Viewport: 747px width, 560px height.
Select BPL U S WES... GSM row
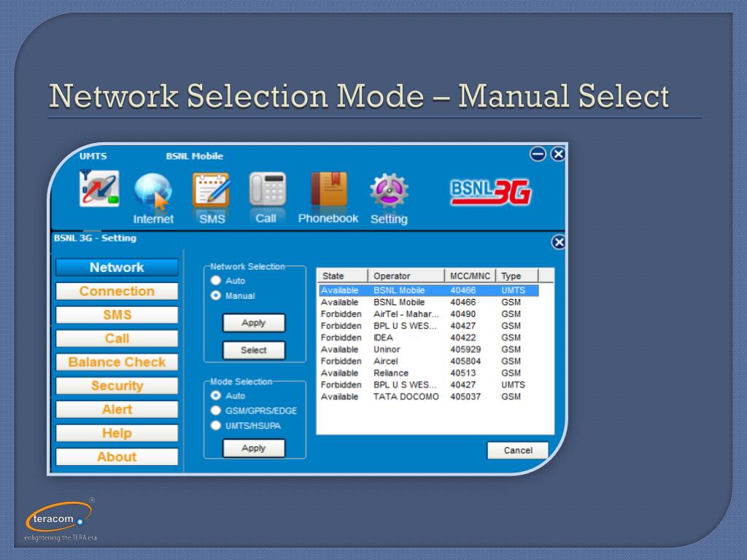(x=428, y=326)
